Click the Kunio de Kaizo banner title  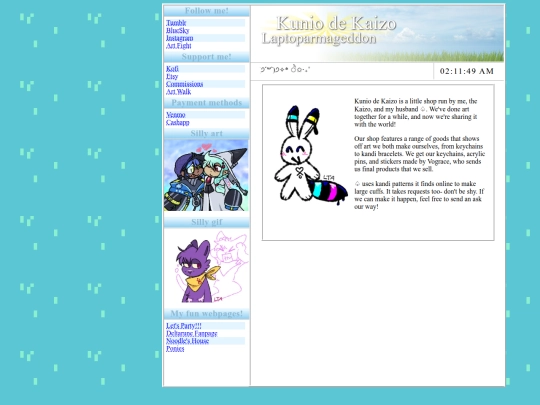point(336,23)
